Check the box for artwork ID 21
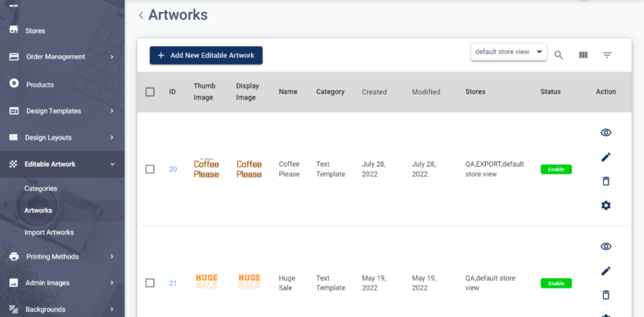 150,283
